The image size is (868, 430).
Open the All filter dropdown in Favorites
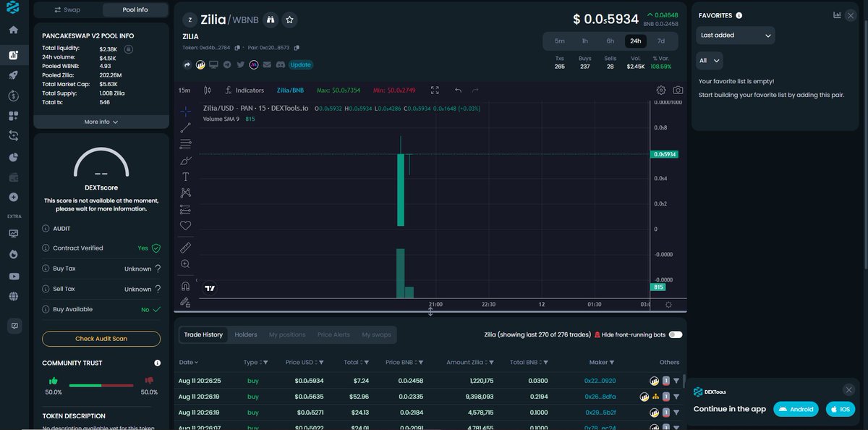[x=710, y=61]
